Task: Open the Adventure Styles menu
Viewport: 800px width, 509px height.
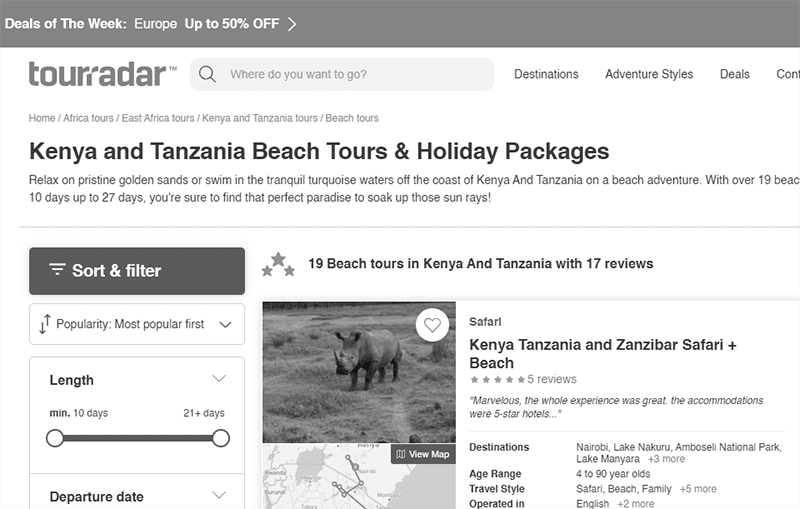Action: [x=649, y=74]
